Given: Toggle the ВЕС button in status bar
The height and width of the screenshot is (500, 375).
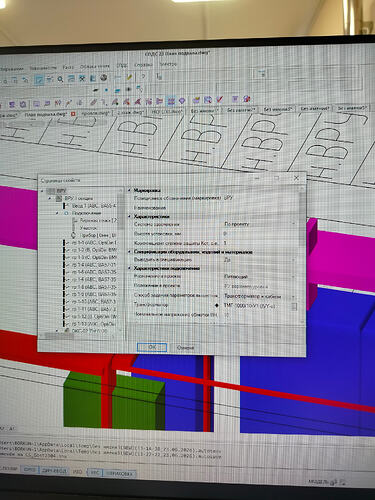Looking at the screenshot, I should point(95,473).
